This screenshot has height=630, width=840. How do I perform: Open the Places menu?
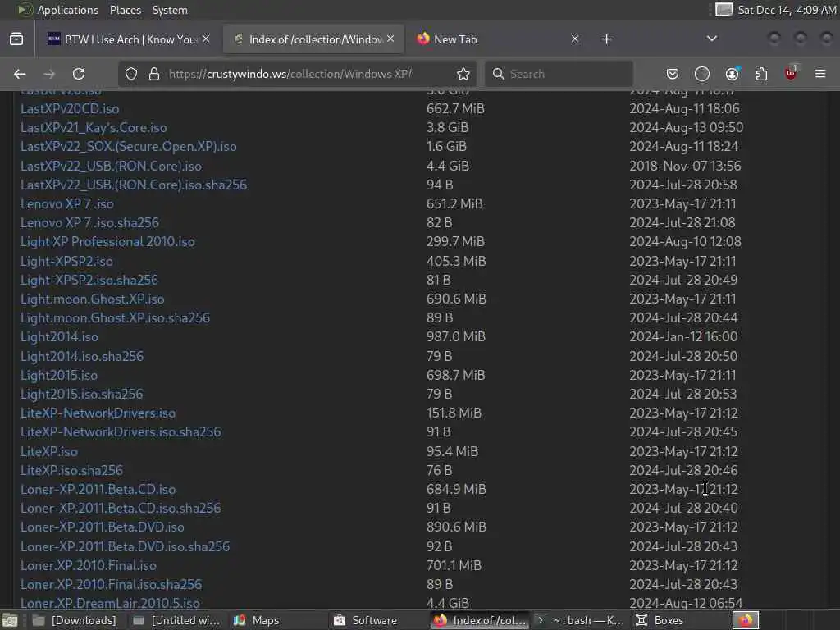[126, 10]
